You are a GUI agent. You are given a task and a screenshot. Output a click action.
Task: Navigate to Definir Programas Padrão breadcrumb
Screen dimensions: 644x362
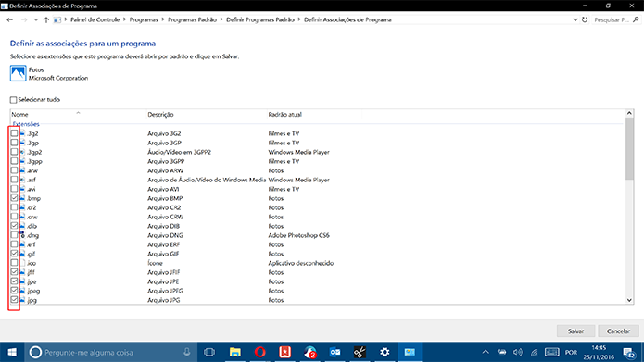coord(260,19)
